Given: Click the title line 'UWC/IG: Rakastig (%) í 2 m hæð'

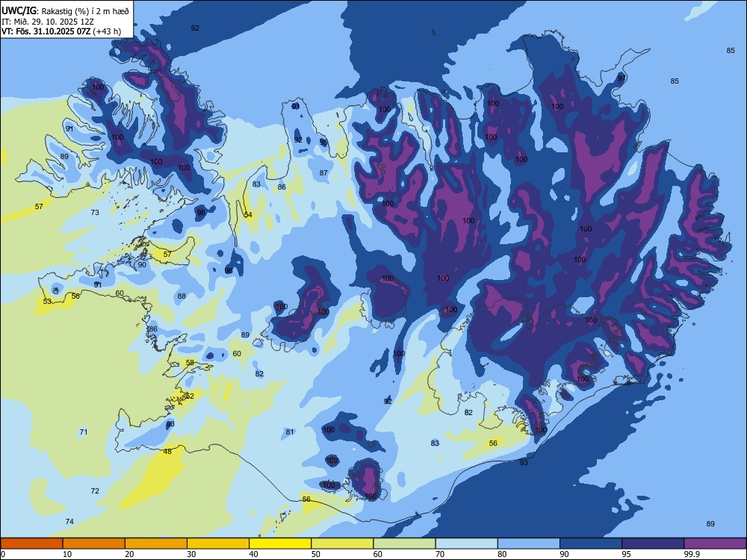Looking at the screenshot, I should [x=65, y=11].
